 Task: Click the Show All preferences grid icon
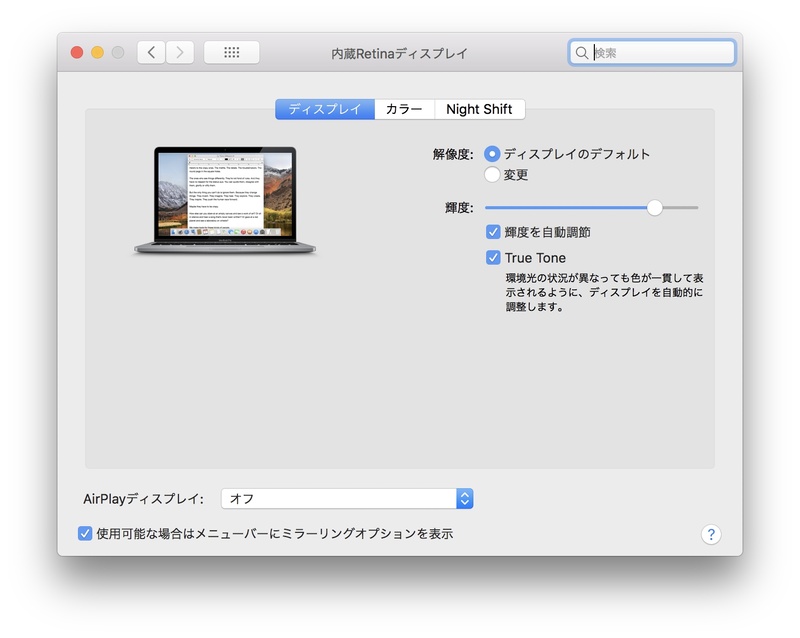[232, 52]
